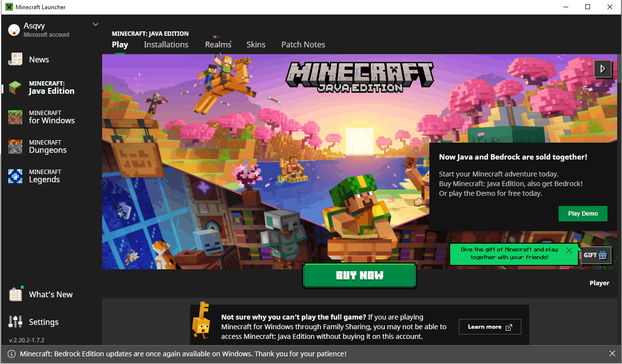Expand the Asqvy account dropdown chevron
The image size is (622, 364).
[95, 25]
